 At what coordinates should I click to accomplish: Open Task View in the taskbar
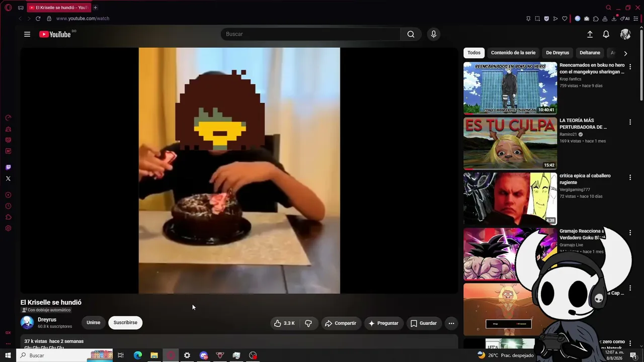(x=121, y=355)
